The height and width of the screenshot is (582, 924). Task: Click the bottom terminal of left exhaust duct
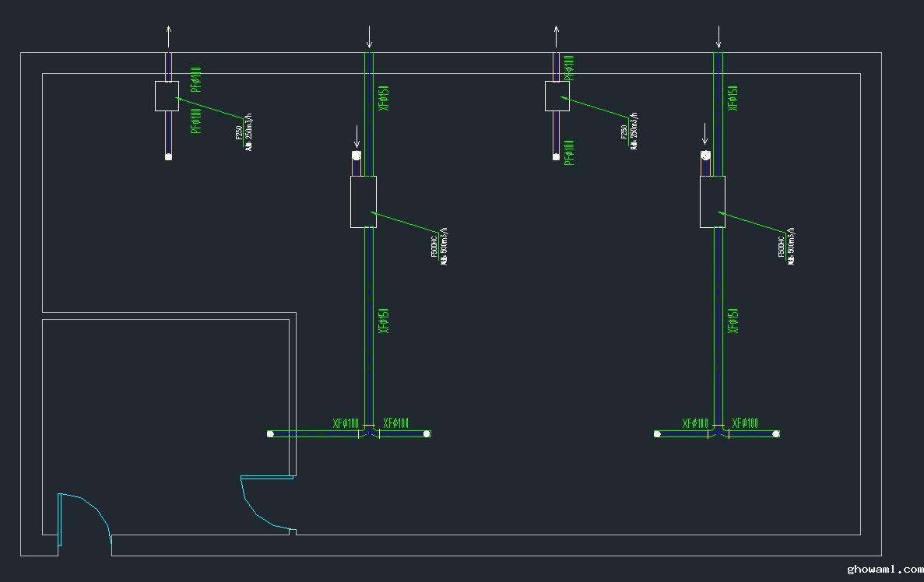[x=168, y=156]
